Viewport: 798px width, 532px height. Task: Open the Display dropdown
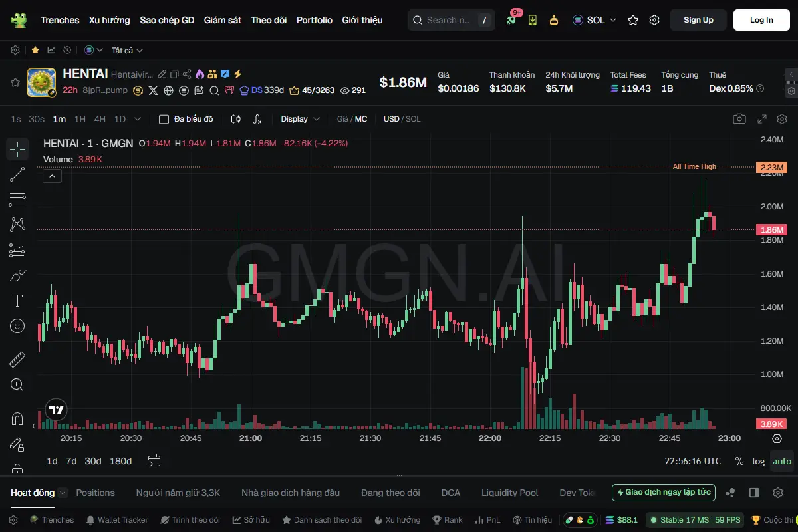pyautogui.click(x=301, y=119)
